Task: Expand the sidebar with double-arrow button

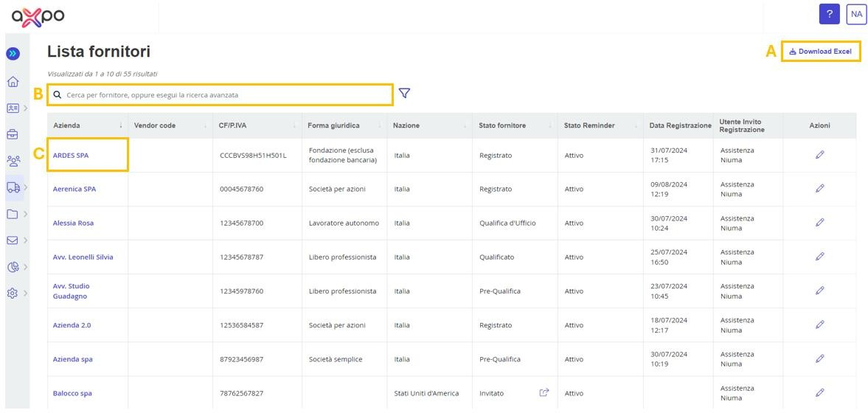Action: (x=13, y=54)
